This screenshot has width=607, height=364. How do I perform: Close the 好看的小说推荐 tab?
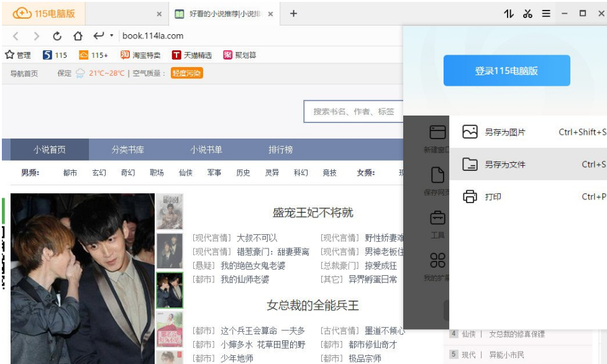point(271,14)
